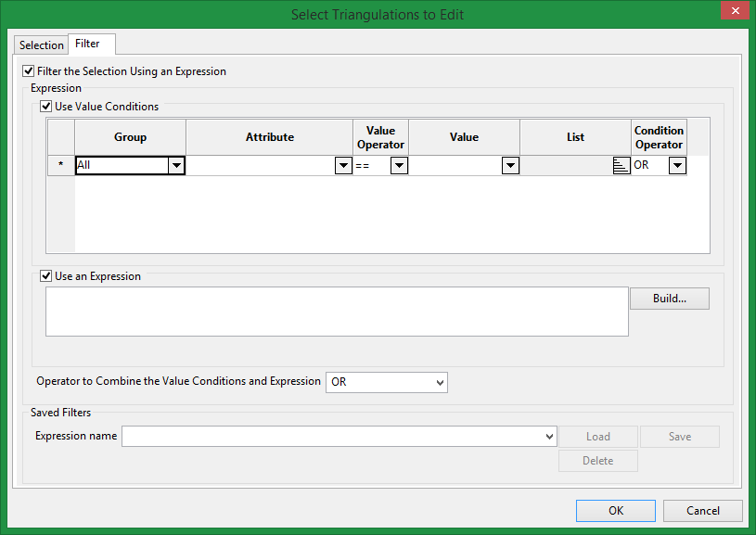Open the Value Operator == dropdown
Image resolution: width=756 pixels, height=535 pixels.
(399, 165)
